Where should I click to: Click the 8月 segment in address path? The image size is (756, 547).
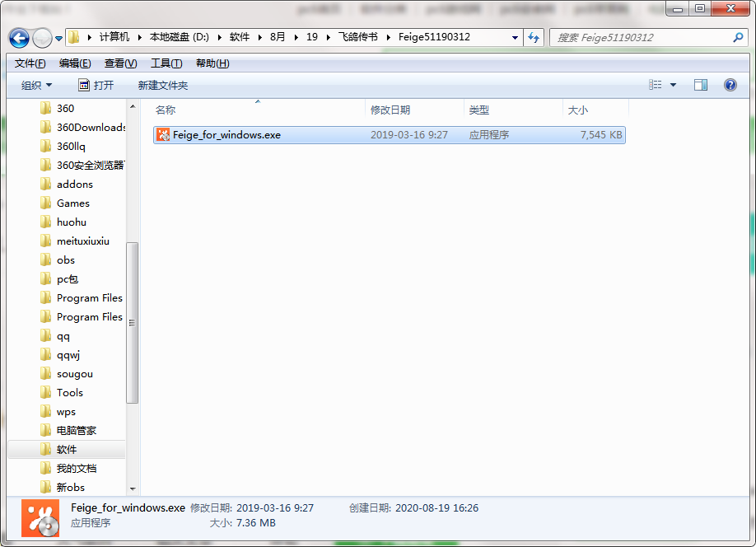(278, 37)
